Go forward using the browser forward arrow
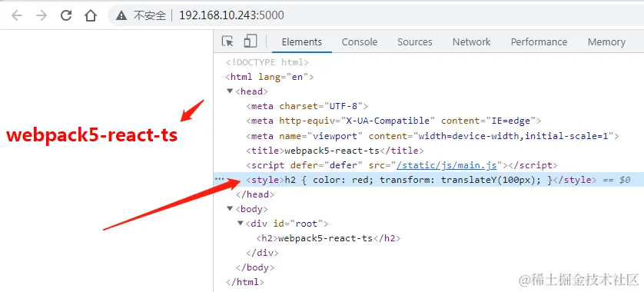The width and height of the screenshot is (644, 292). [x=41, y=15]
